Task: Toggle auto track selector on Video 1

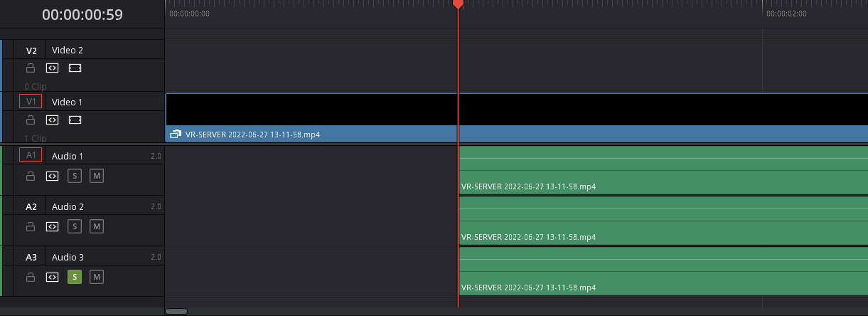Action: click(x=52, y=120)
